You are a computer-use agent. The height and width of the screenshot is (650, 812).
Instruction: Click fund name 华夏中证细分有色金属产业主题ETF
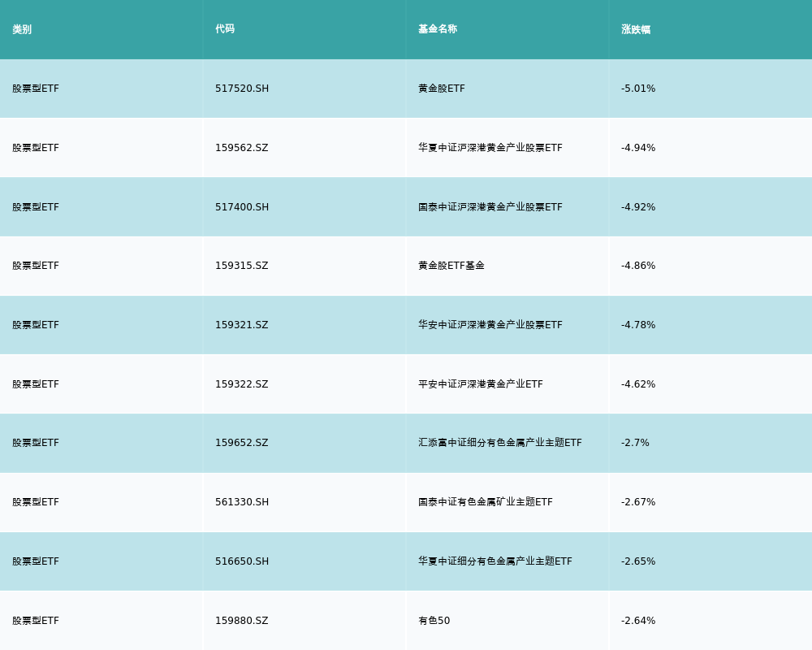495,561
